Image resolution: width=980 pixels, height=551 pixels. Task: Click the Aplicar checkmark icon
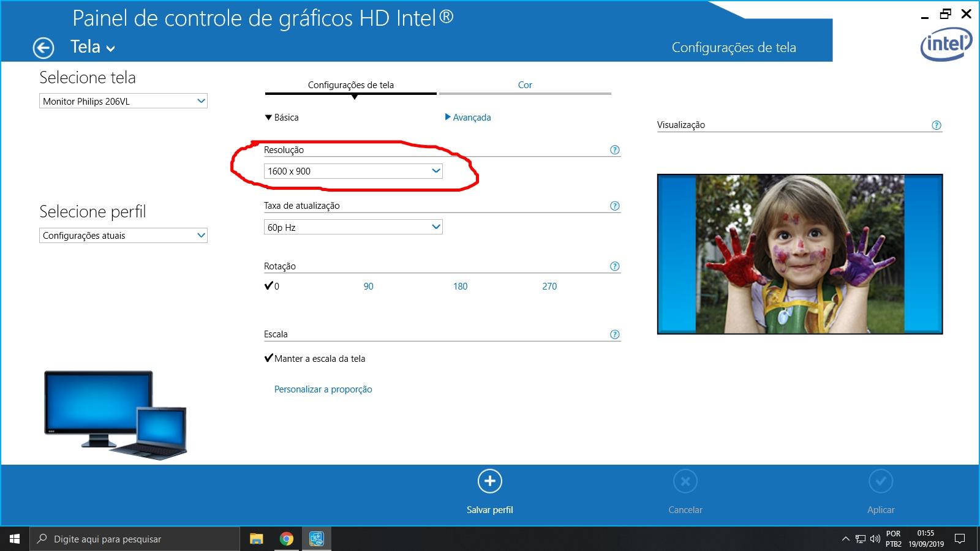point(881,481)
